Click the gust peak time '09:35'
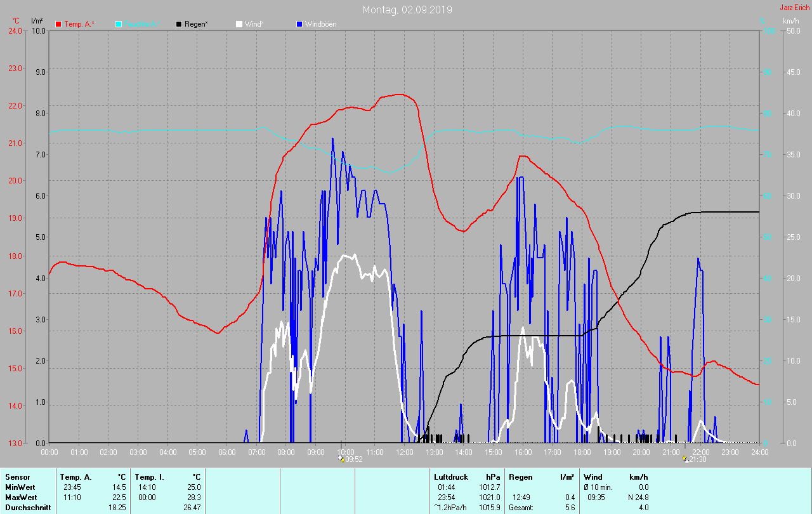Viewport: 812px width, 514px height. pyautogui.click(x=597, y=498)
